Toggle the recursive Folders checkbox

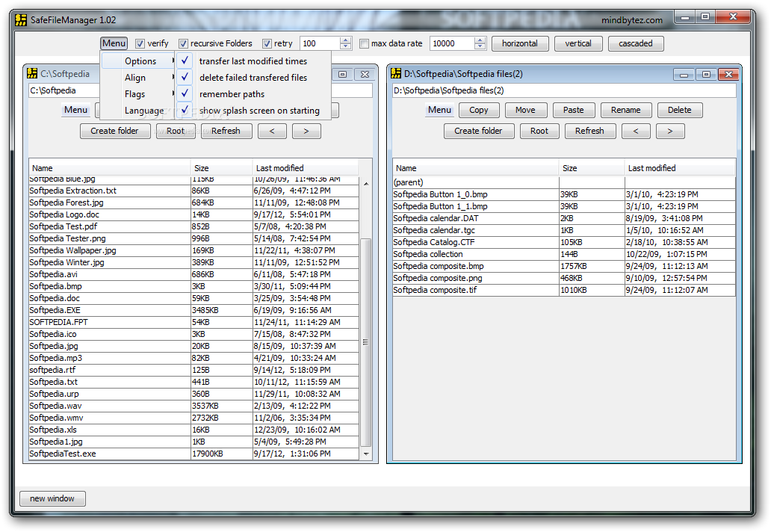click(183, 44)
